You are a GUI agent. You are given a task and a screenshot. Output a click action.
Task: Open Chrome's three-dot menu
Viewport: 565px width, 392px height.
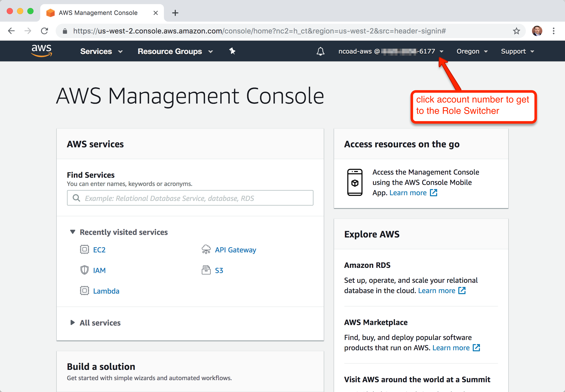[x=553, y=31]
